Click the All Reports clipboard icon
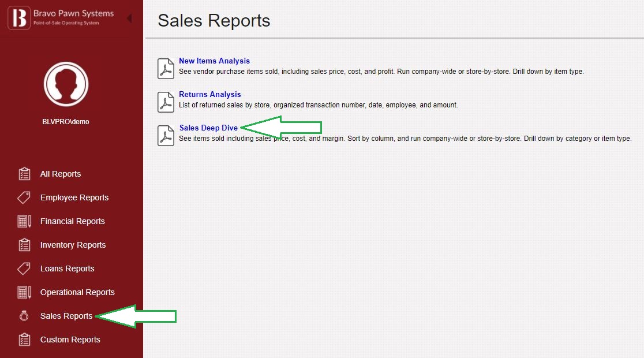Image resolution: width=644 pixels, height=358 pixels. coord(24,174)
